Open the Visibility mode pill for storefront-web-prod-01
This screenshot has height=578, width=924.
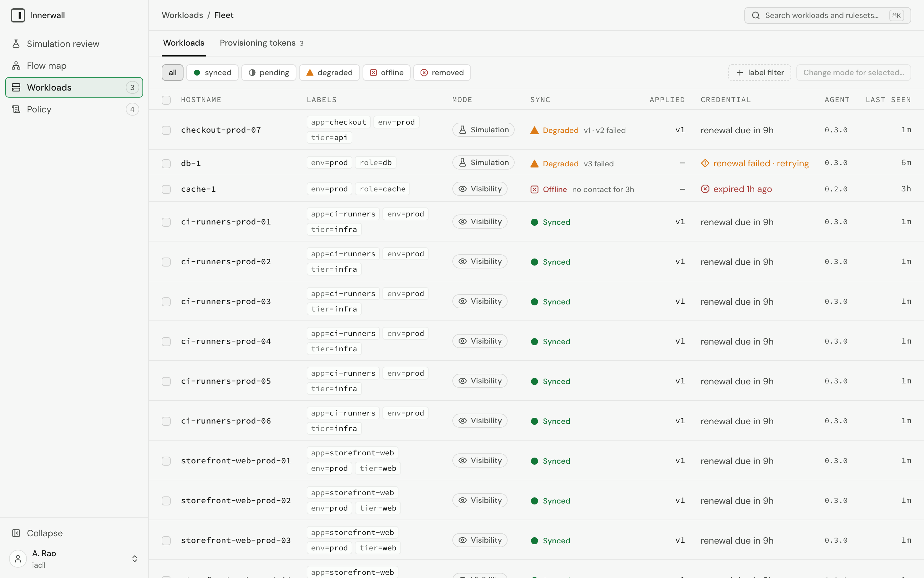tap(480, 460)
